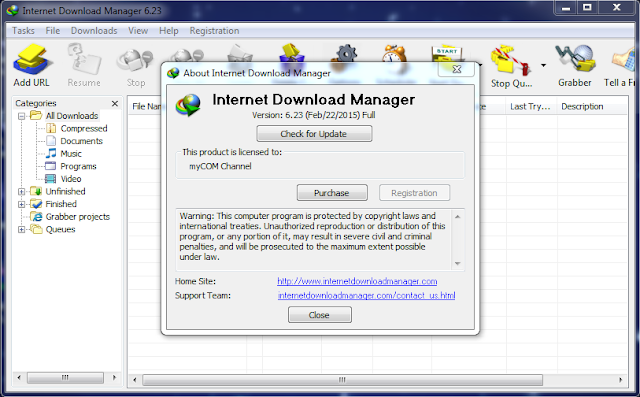
Task: Select the Programs category
Action: tap(78, 166)
